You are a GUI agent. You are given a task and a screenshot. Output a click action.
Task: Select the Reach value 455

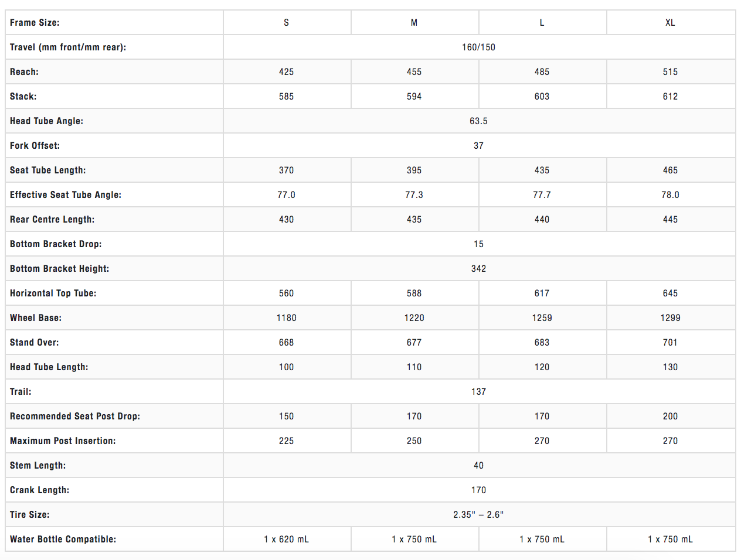tap(414, 72)
